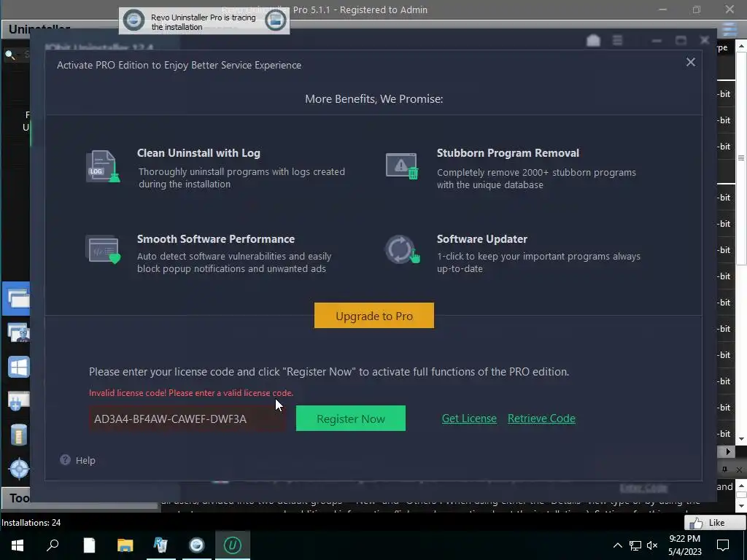Pin the Revo description panel
Image resolution: width=747 pixels, height=560 pixels.
point(724,470)
